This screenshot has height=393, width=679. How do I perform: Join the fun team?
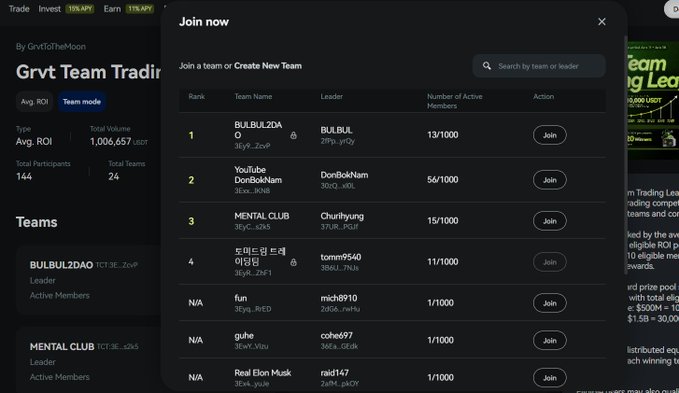tap(550, 303)
